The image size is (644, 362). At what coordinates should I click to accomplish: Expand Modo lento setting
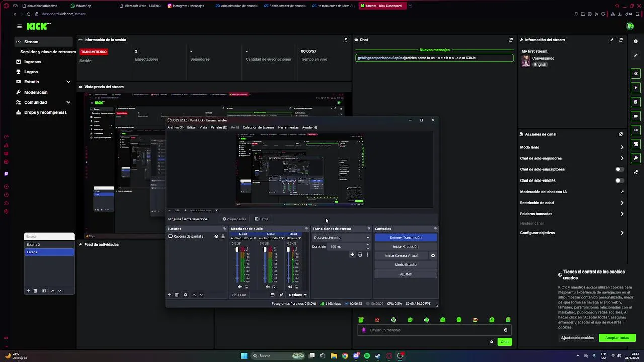[x=622, y=147]
